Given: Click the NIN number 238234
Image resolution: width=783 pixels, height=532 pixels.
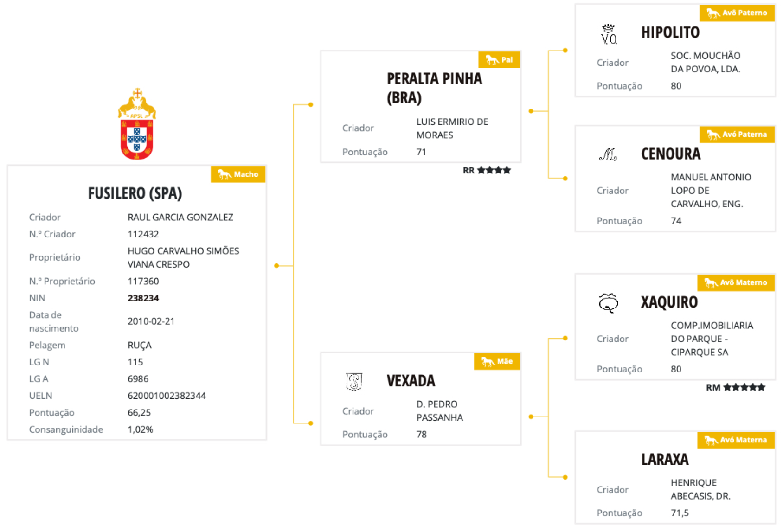Looking at the screenshot, I should [x=143, y=298].
